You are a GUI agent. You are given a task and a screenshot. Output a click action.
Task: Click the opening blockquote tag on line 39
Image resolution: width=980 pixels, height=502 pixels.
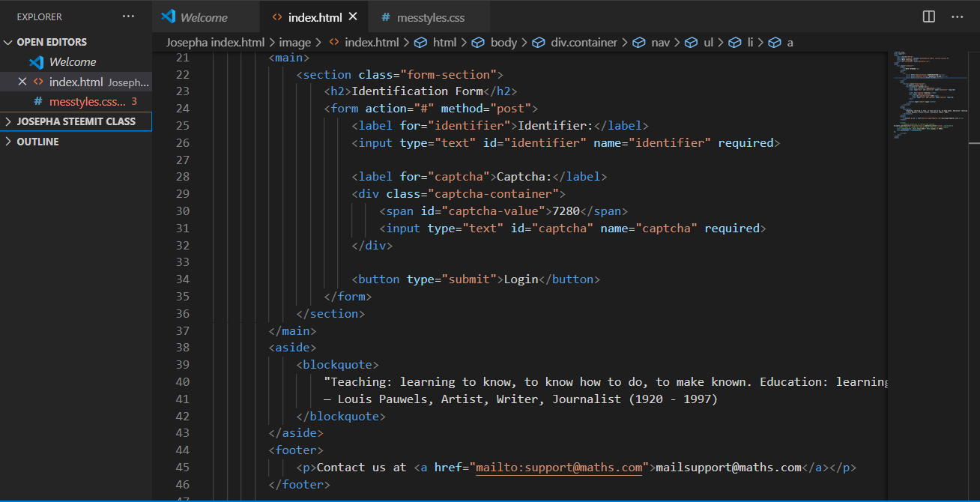pyautogui.click(x=338, y=365)
